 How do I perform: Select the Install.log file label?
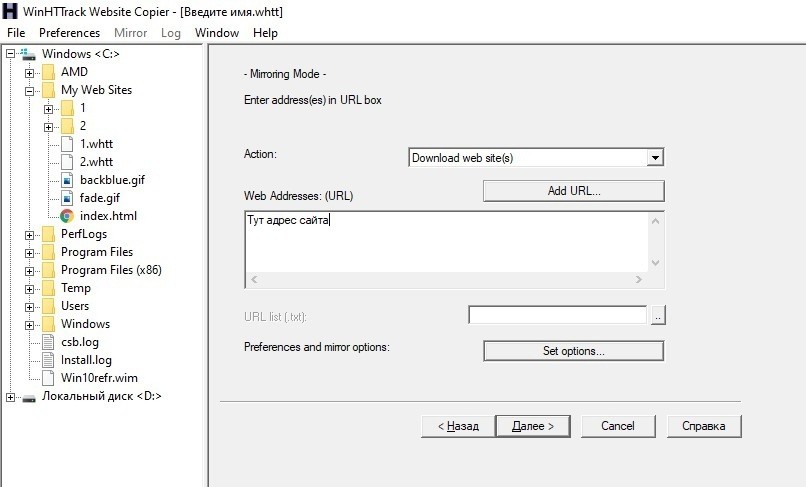coord(86,360)
